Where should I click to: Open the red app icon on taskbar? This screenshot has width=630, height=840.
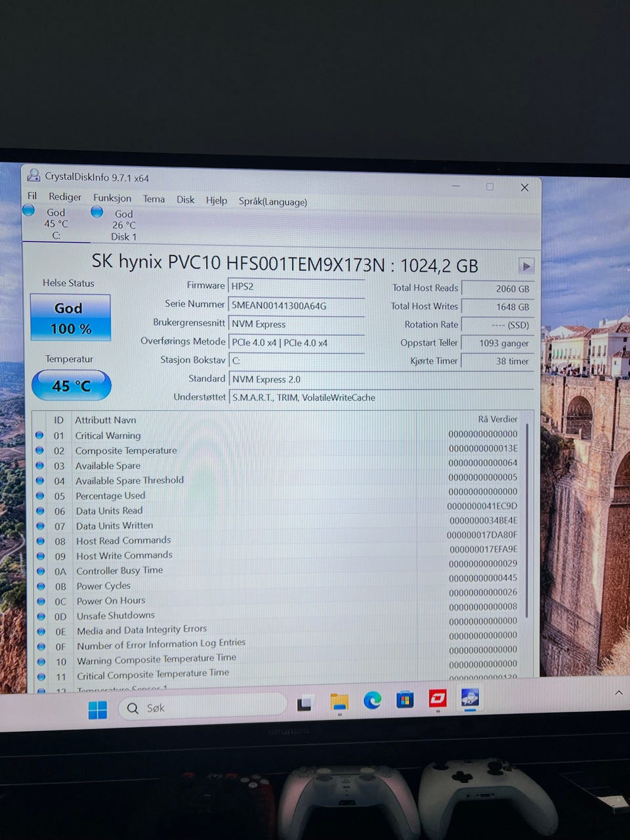438,699
